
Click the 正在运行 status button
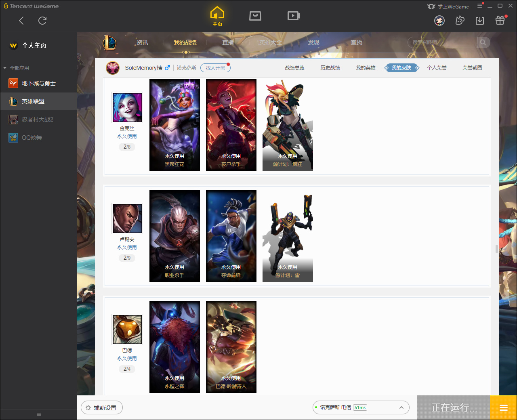point(454,407)
